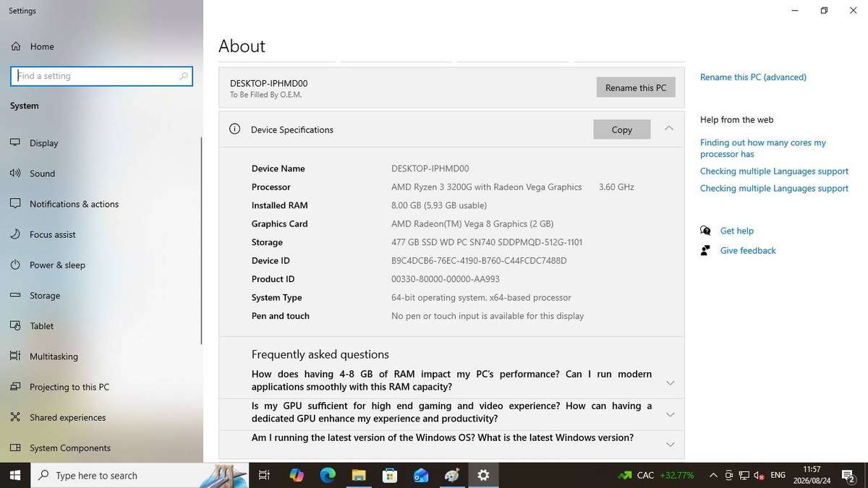Click the Give feedback person icon
Screen dimensions: 868x488
tap(705, 250)
